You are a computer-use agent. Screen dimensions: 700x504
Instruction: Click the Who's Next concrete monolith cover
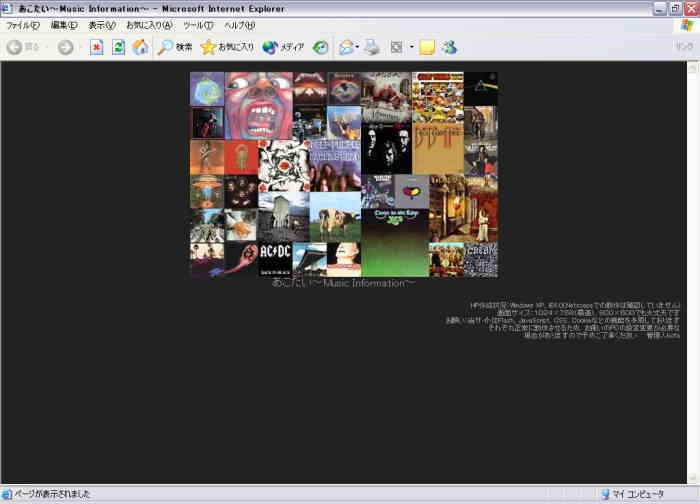click(284, 217)
